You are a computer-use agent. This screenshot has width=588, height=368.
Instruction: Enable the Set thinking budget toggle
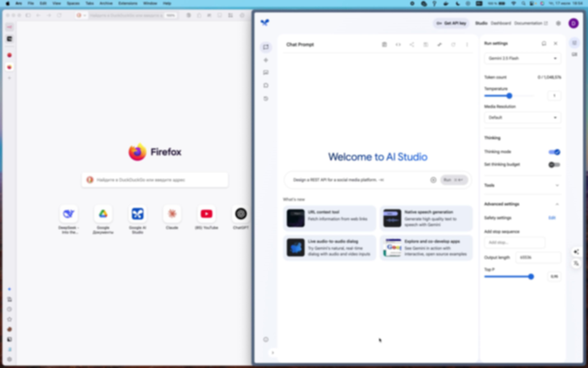coord(554,165)
